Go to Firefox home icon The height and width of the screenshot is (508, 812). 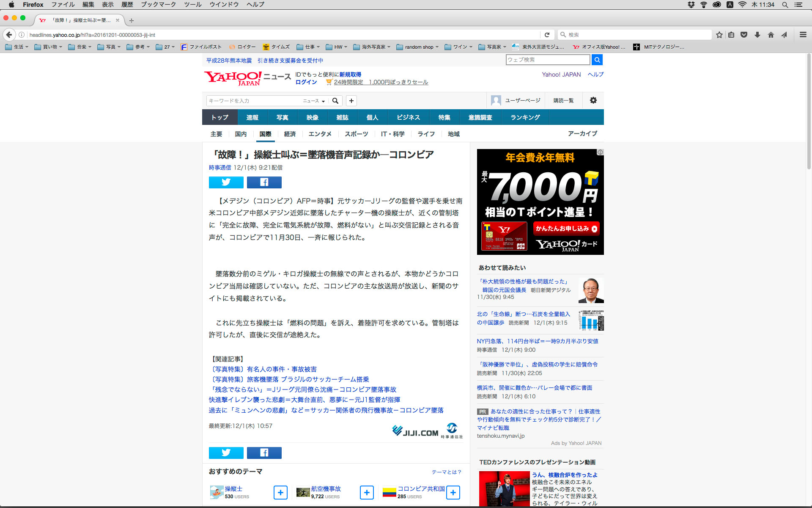771,35
